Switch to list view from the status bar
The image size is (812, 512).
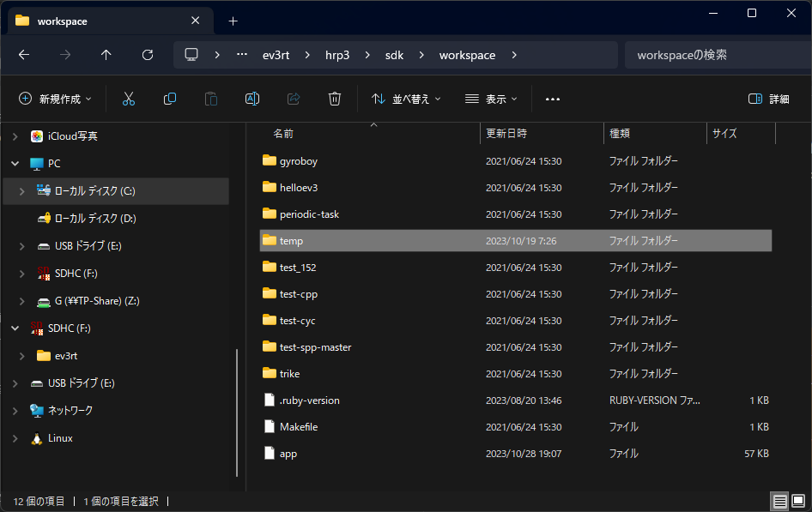(x=779, y=500)
